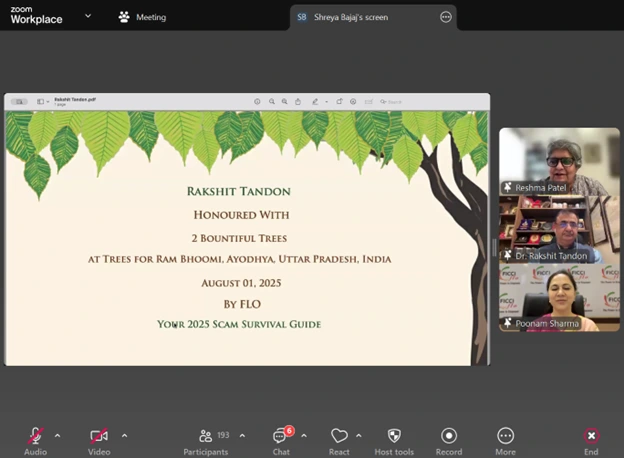
Task: Expand Zoom Workplace dropdown arrow
Action: pyautogui.click(x=88, y=16)
